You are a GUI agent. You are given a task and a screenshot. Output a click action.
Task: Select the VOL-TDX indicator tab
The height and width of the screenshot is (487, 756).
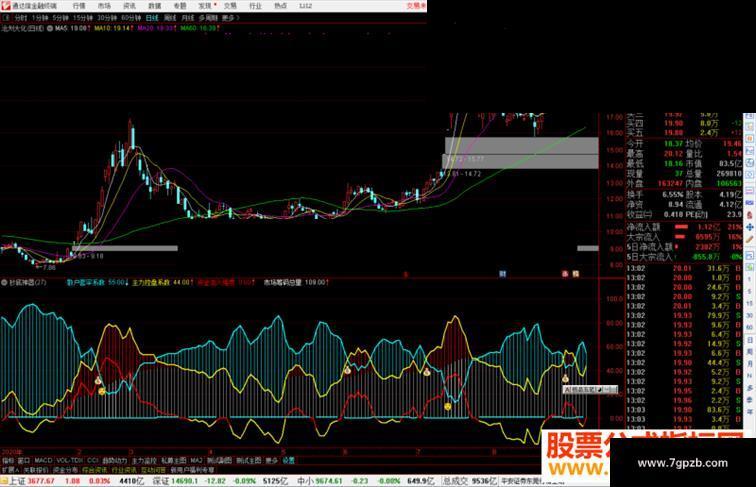[x=69, y=460]
